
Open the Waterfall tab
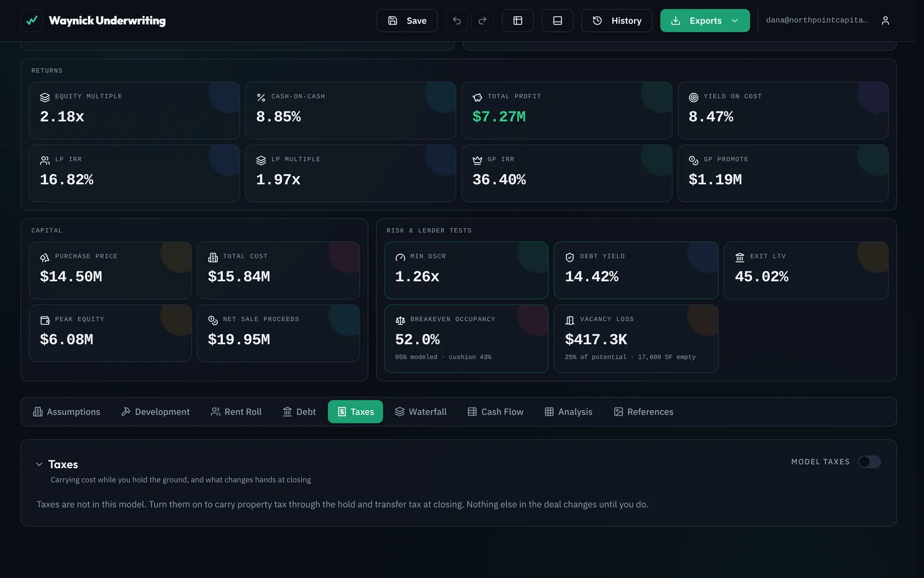point(421,412)
